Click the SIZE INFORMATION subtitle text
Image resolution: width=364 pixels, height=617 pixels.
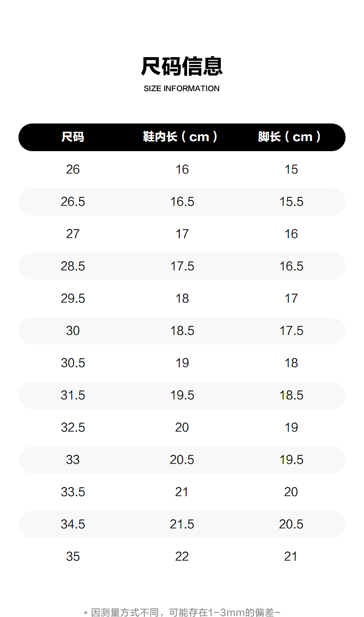182,88
